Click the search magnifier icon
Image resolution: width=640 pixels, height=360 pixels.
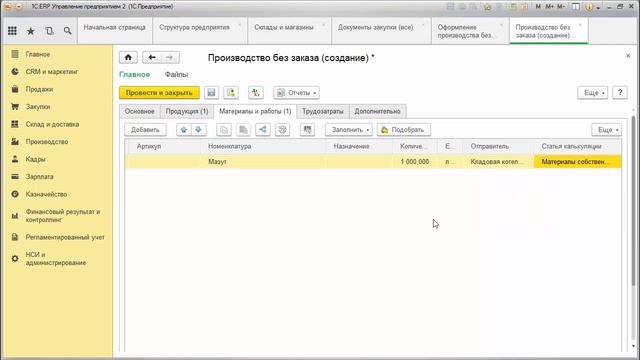pyautogui.click(x=68, y=31)
